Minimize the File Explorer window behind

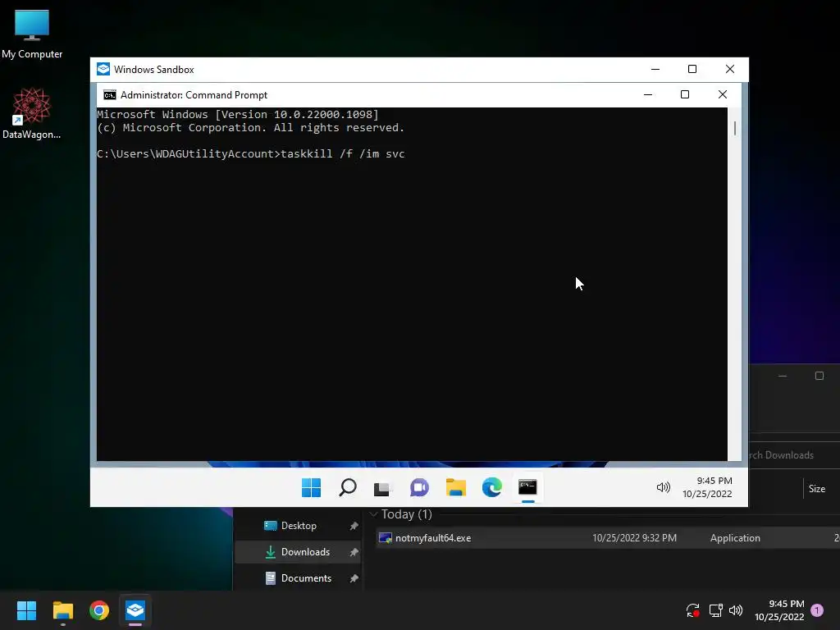point(783,376)
